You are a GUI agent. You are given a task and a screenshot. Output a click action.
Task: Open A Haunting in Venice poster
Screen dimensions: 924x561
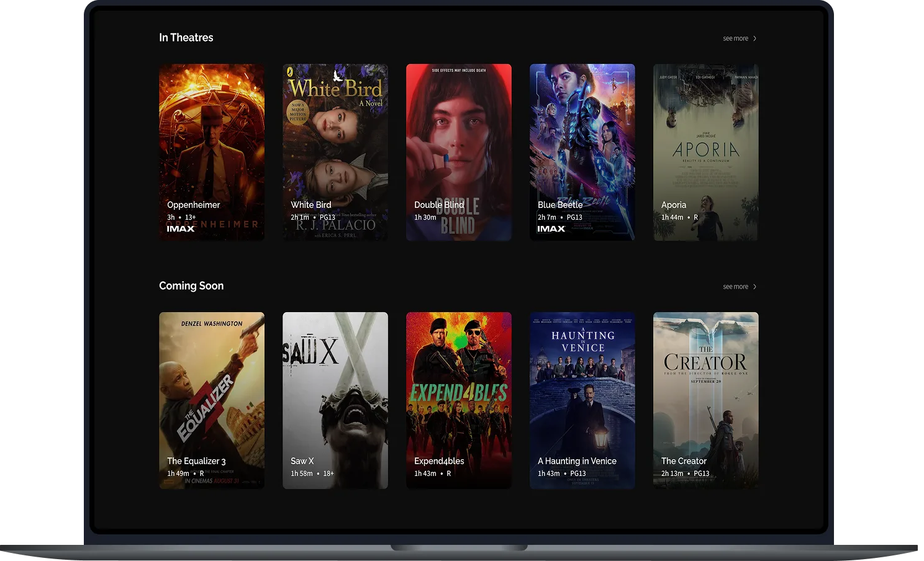(x=582, y=400)
